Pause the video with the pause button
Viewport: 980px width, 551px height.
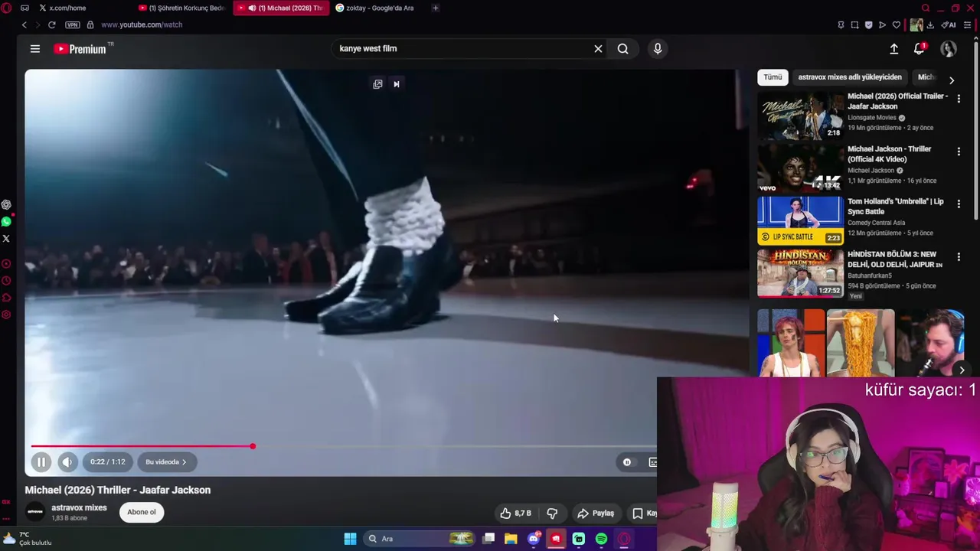coord(41,461)
